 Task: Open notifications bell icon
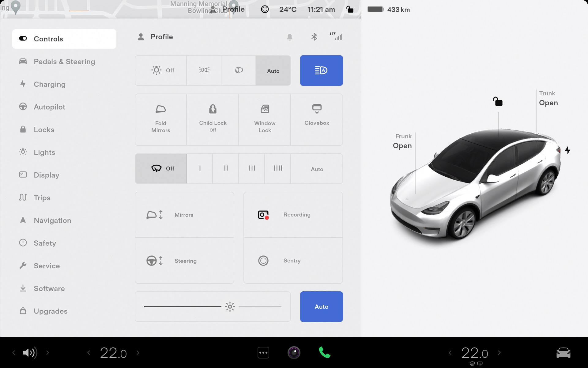click(x=289, y=37)
